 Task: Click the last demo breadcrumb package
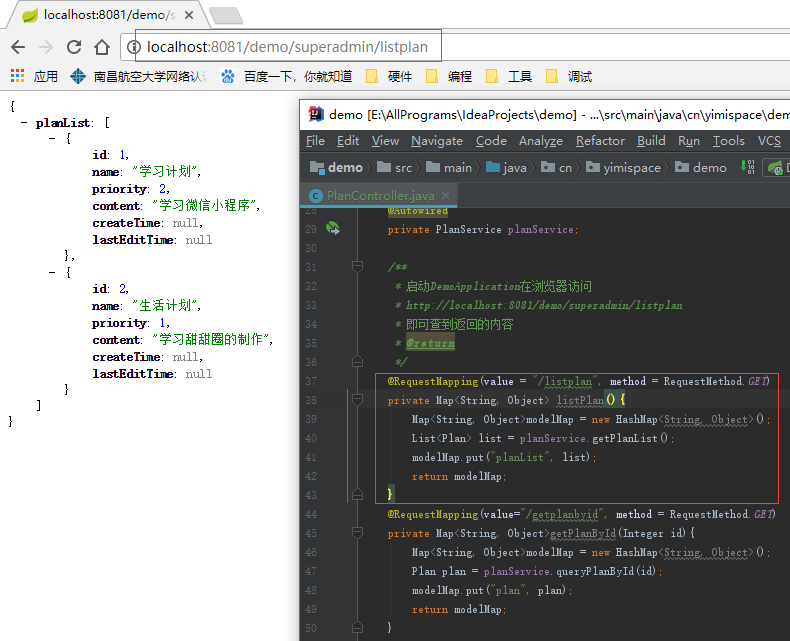pos(701,167)
